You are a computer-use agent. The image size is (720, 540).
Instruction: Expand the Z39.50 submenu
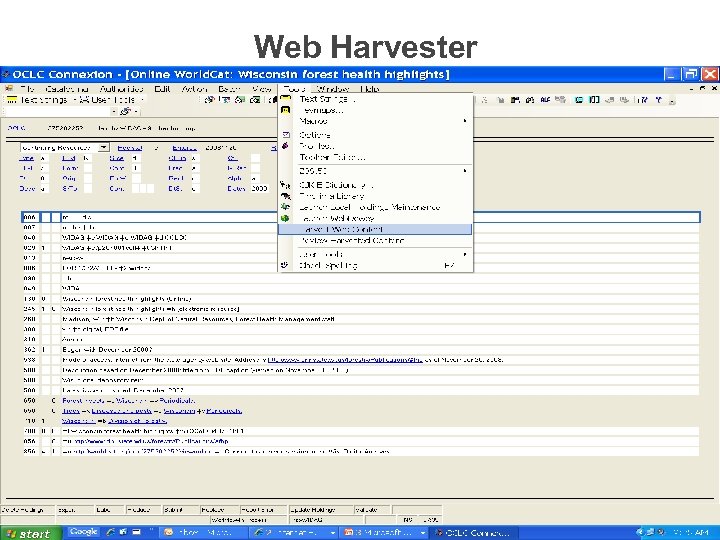pyautogui.click(x=375, y=171)
